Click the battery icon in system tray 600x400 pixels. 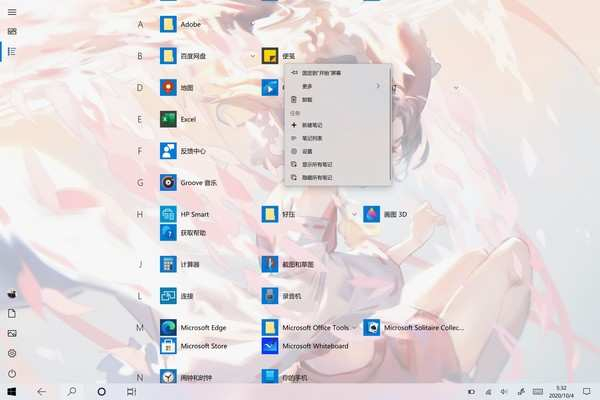[x=471, y=392]
